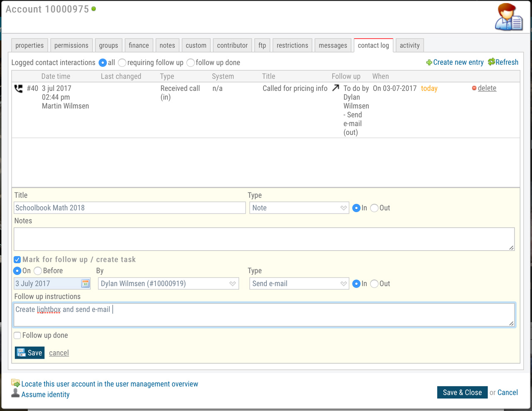532x411 pixels.
Task: Click the Save & Close button
Action: click(x=462, y=392)
